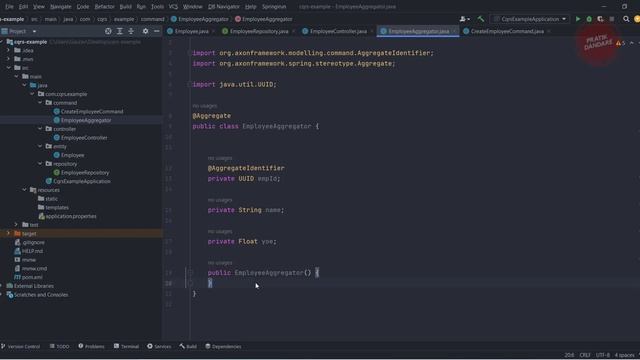Collapse the repository package
This screenshot has width=640, height=360.
point(40,164)
